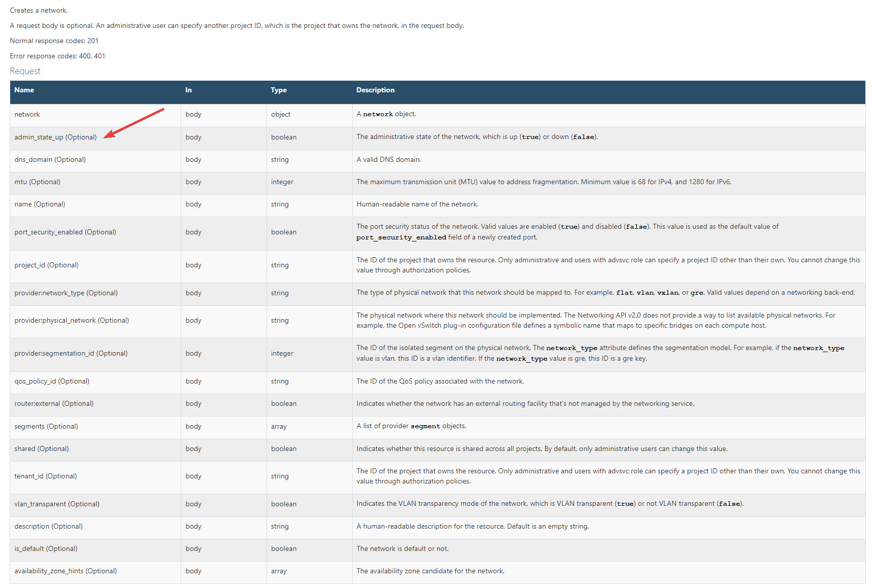Click the 'Normal response codes: 201' text
Image resolution: width=873 pixels, height=588 pixels.
[54, 41]
